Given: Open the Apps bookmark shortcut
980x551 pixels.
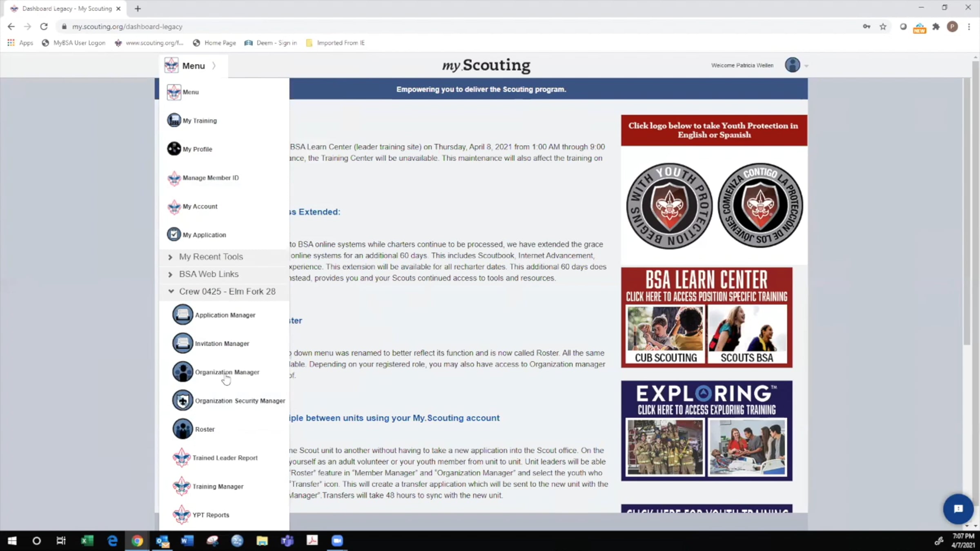Looking at the screenshot, I should 20,43.
